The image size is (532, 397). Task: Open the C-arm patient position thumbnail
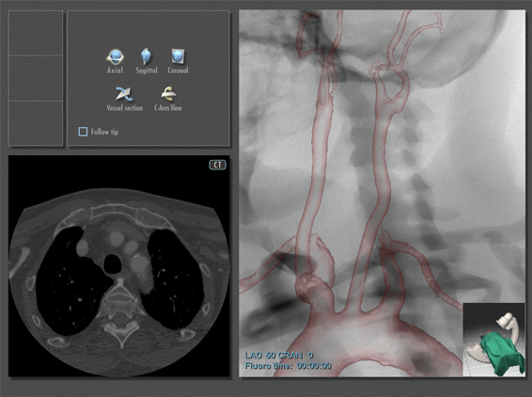coord(493,340)
